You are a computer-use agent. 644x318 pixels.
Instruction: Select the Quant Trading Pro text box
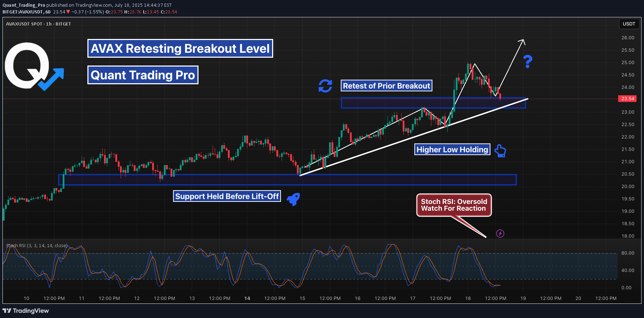coord(143,75)
